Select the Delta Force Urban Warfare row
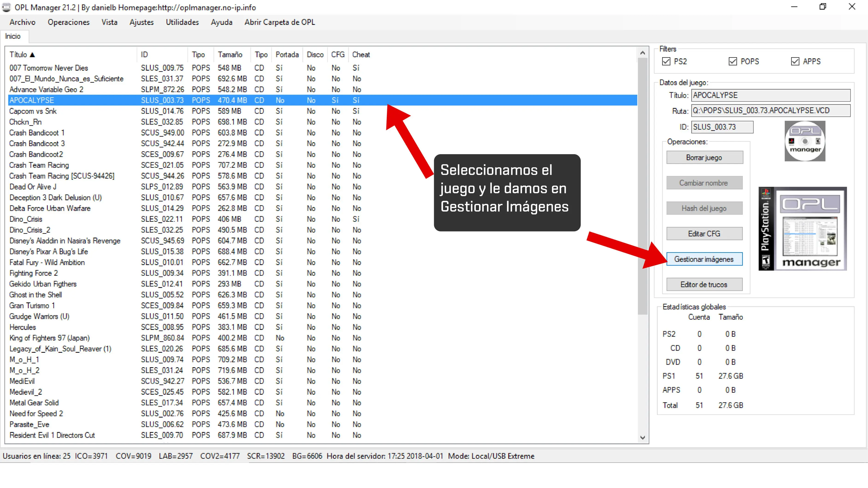Screen dimensions: 868x488 323,208
